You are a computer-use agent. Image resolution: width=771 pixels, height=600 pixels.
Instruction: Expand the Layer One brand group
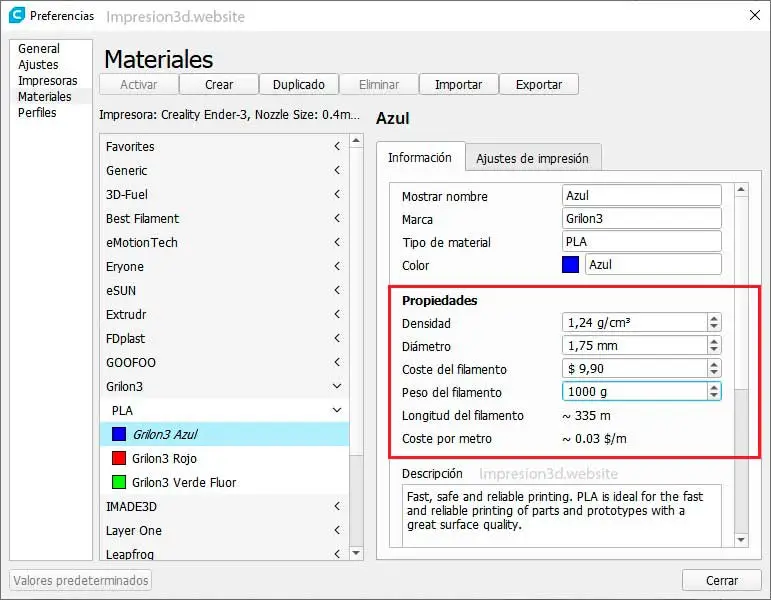pos(337,530)
